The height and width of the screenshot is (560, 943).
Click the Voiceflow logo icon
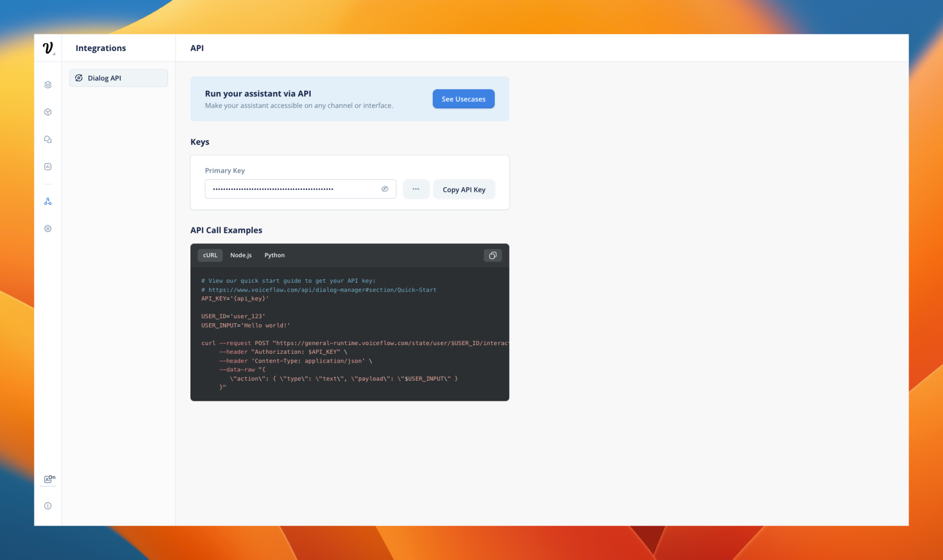coord(48,48)
